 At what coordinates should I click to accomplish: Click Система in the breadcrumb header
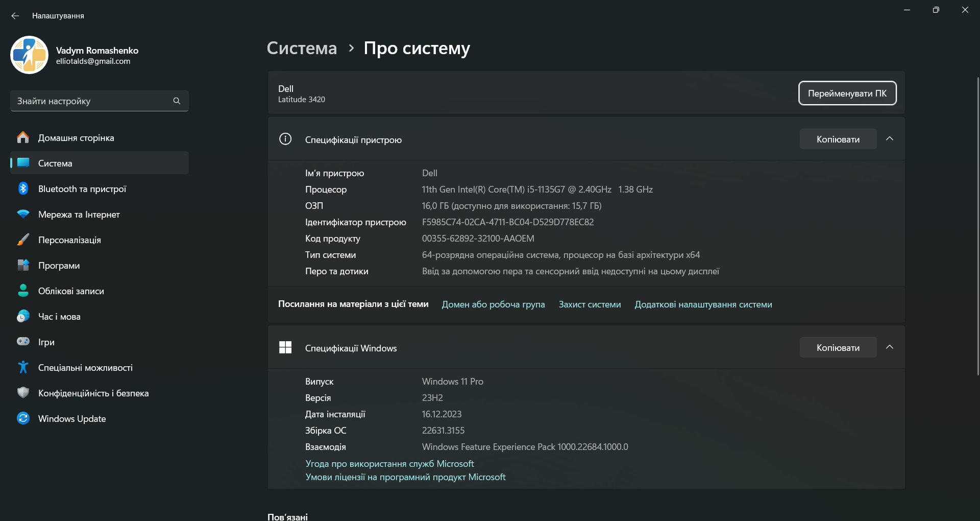(x=302, y=48)
